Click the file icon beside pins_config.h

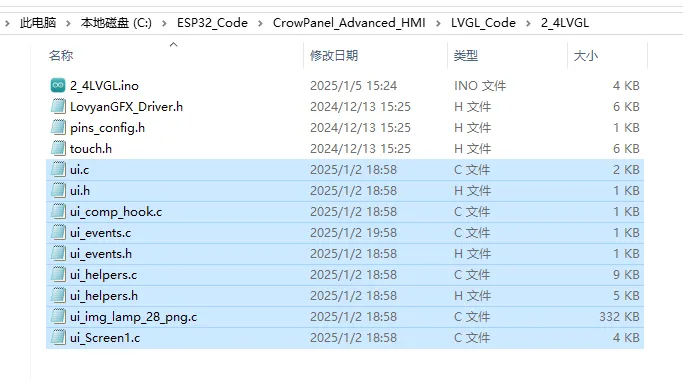(58, 128)
